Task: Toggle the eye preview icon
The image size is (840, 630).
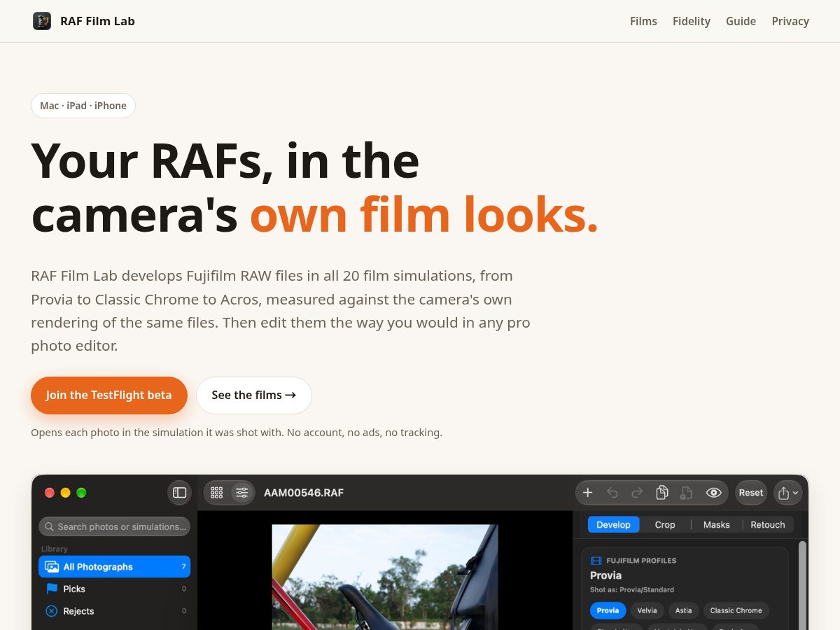Action: point(713,493)
